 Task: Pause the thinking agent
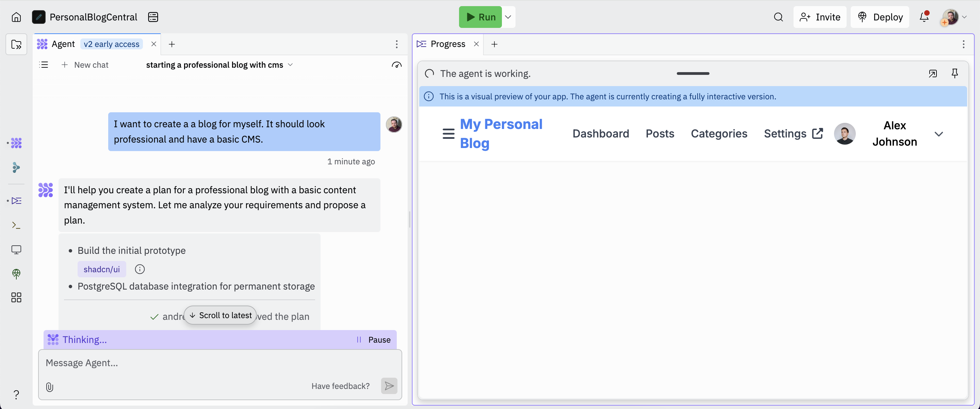pyautogui.click(x=374, y=340)
